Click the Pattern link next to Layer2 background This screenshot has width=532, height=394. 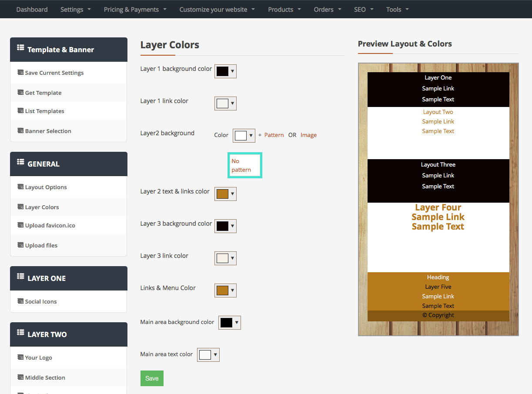[x=274, y=135]
